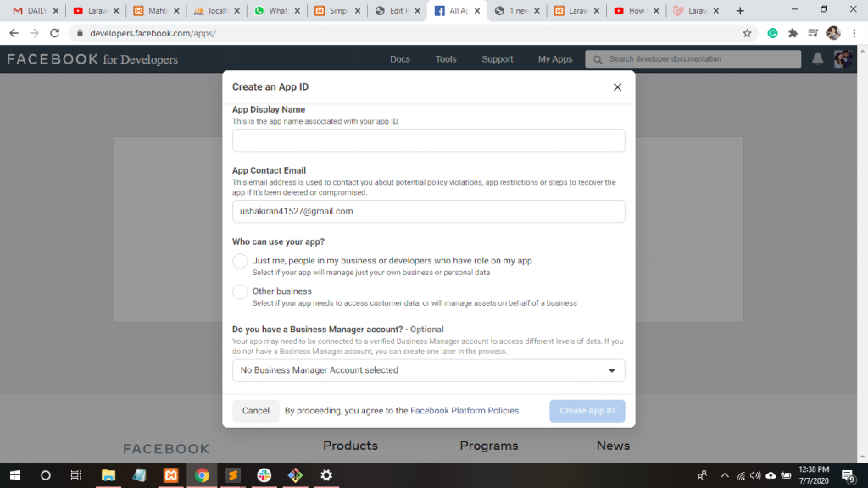Open Task View in the taskbar
The image size is (868, 488).
76,475
